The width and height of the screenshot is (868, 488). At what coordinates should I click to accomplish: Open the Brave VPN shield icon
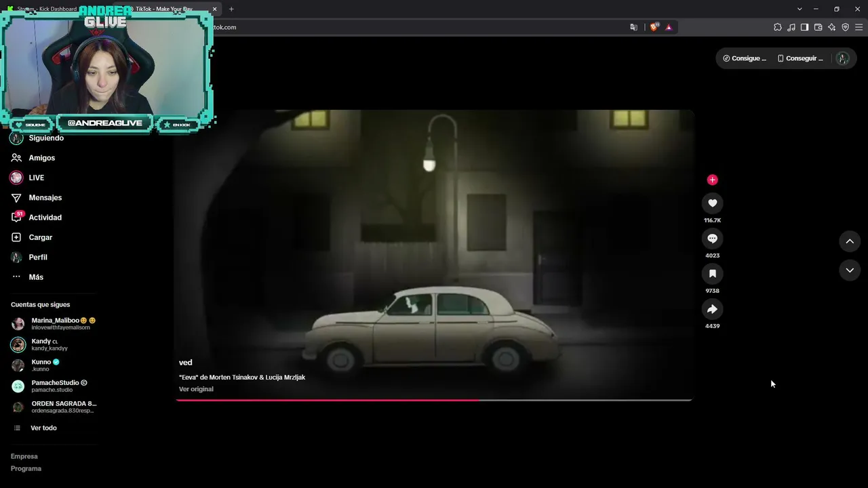coord(845,27)
